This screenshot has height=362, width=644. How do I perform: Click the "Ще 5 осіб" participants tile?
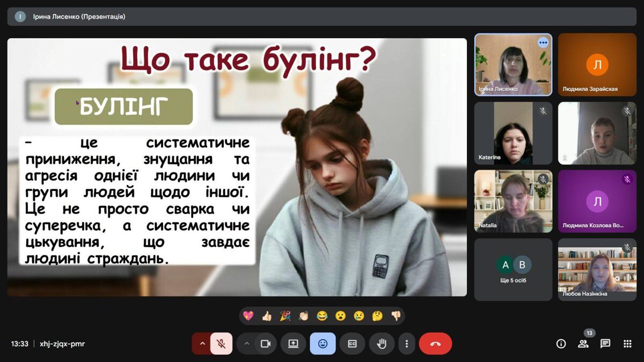[x=513, y=269]
